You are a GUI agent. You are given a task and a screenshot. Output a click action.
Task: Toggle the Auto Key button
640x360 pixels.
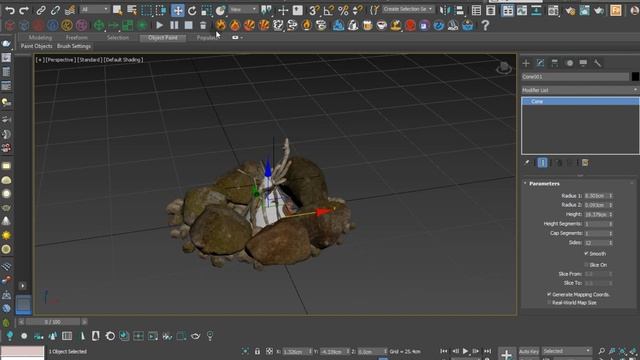[529, 351]
